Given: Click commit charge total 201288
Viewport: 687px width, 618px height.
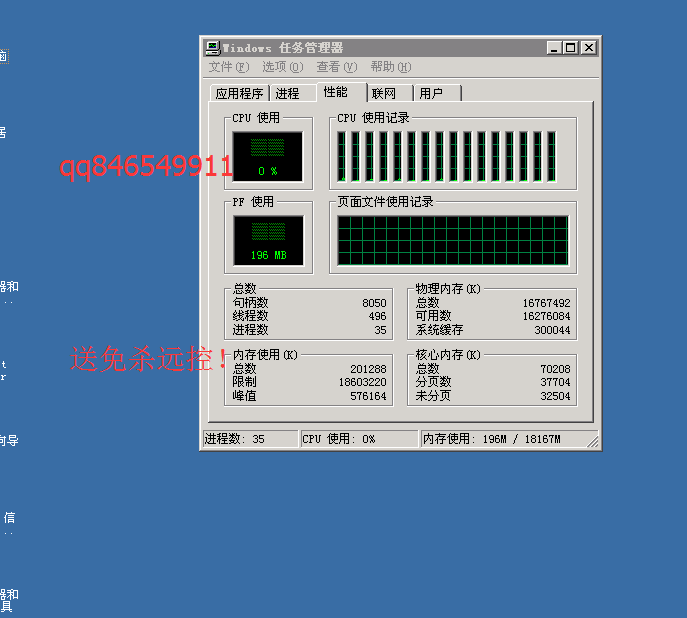Looking at the screenshot, I should (368, 369).
